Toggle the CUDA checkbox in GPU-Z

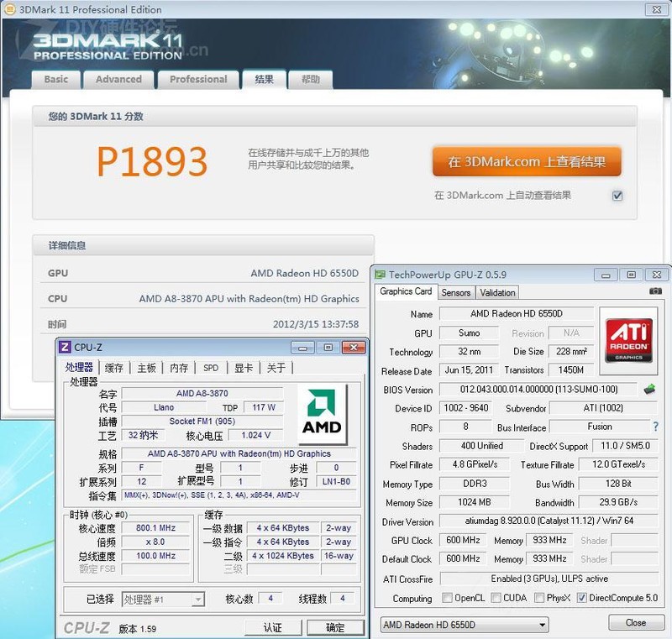496,598
